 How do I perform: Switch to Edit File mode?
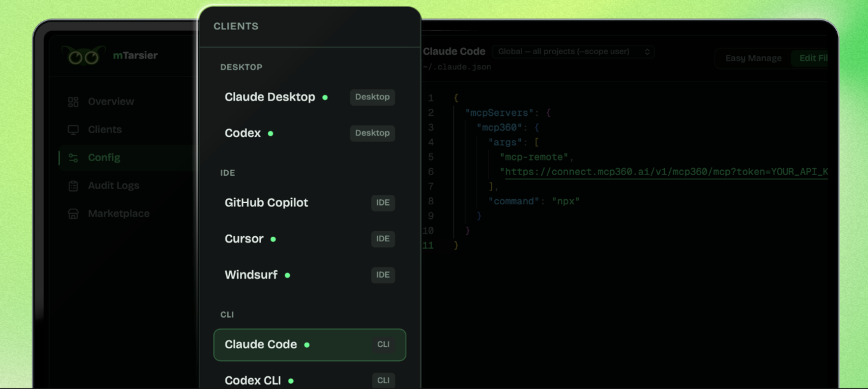(810, 58)
